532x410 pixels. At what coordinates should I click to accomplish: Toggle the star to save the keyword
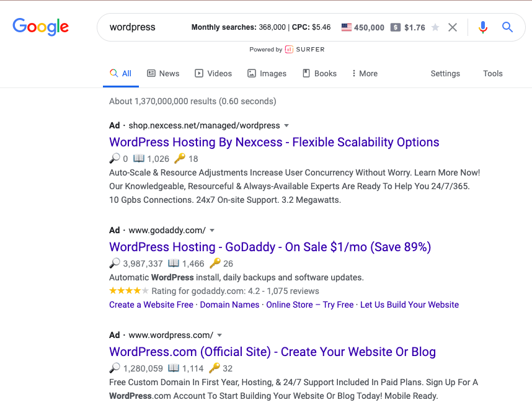[x=435, y=27]
